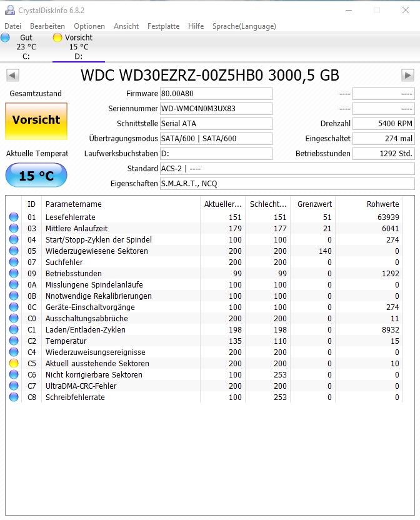
Task: Click the Rohwerte column header
Action: 369,204
